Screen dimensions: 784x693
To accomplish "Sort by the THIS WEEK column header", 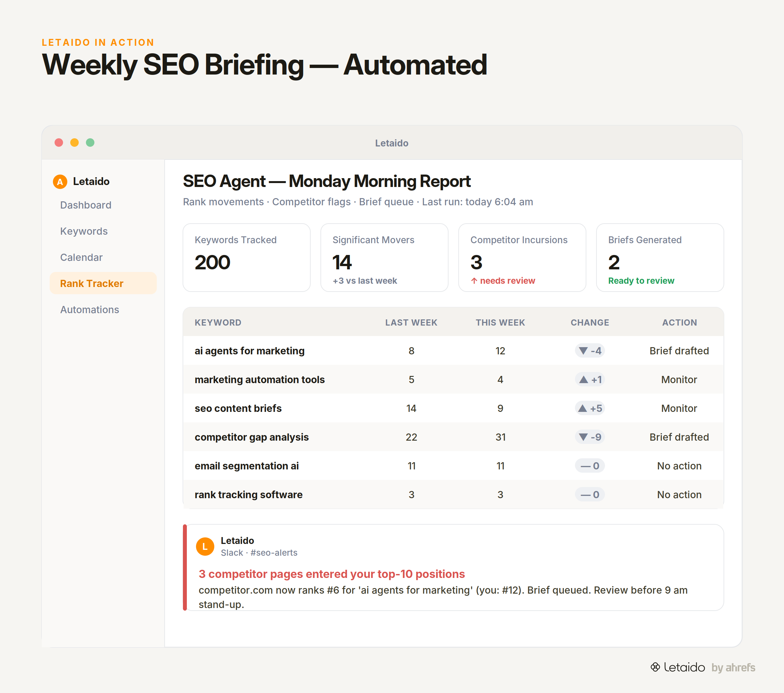I will click(x=500, y=322).
